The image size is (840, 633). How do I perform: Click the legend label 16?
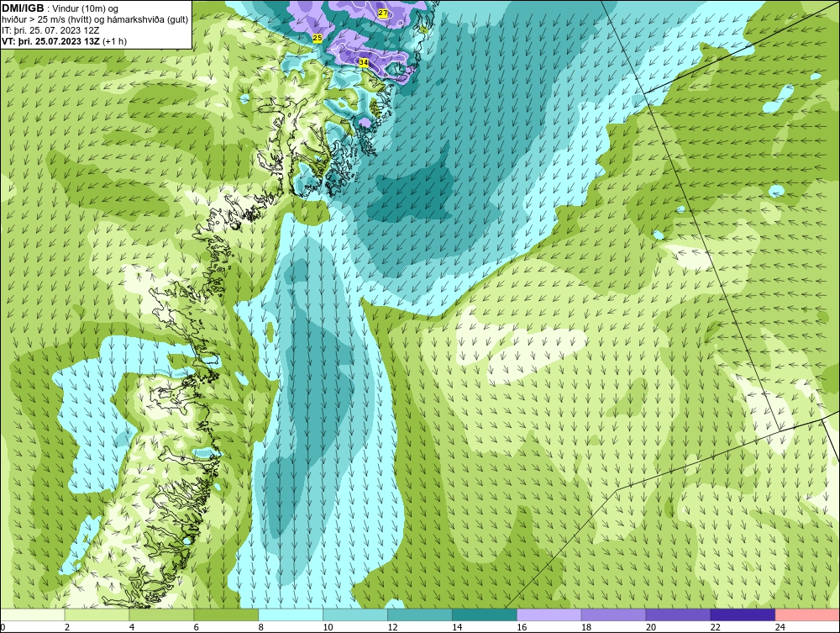point(522,627)
